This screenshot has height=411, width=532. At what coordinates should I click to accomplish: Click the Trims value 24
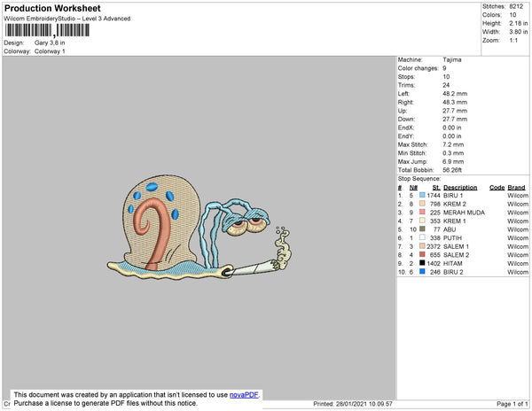(x=446, y=85)
